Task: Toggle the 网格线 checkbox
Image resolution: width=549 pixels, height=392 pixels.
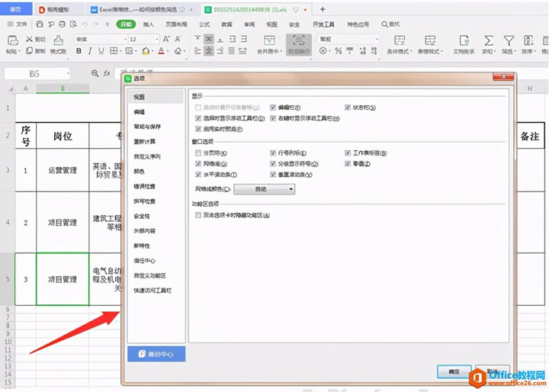Action: point(198,164)
